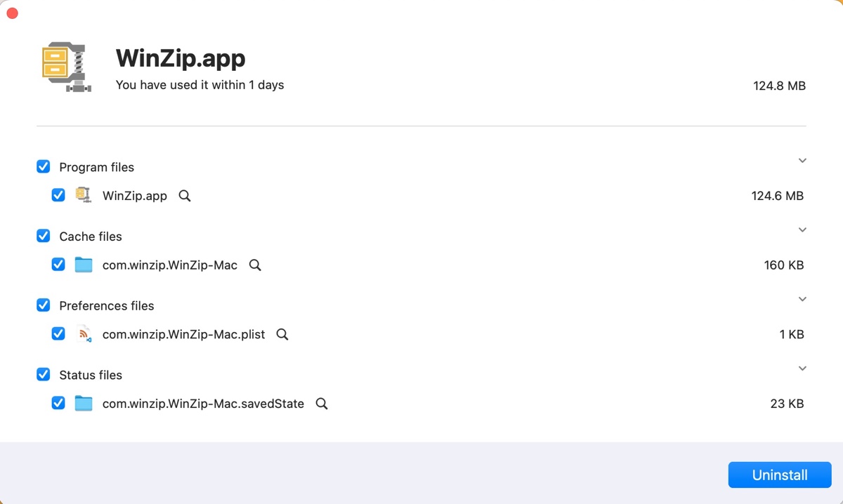Image resolution: width=843 pixels, height=504 pixels.
Task: Click magnifier beside com.winzip.WinZip-Mac.plist
Action: click(282, 335)
